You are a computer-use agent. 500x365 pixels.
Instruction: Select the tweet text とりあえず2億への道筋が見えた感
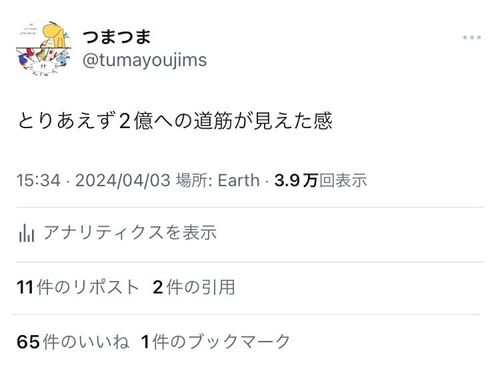[175, 121]
